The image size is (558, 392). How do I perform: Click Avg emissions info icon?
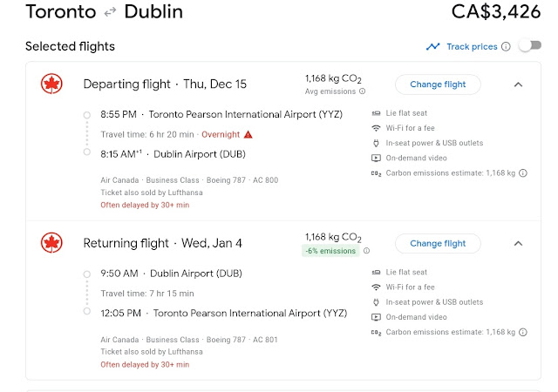tap(362, 91)
